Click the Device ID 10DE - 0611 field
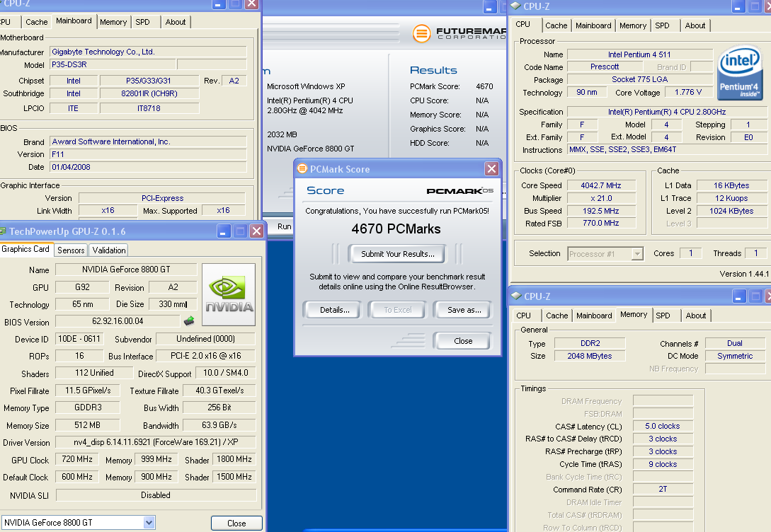The image size is (771, 532). pyautogui.click(x=79, y=339)
